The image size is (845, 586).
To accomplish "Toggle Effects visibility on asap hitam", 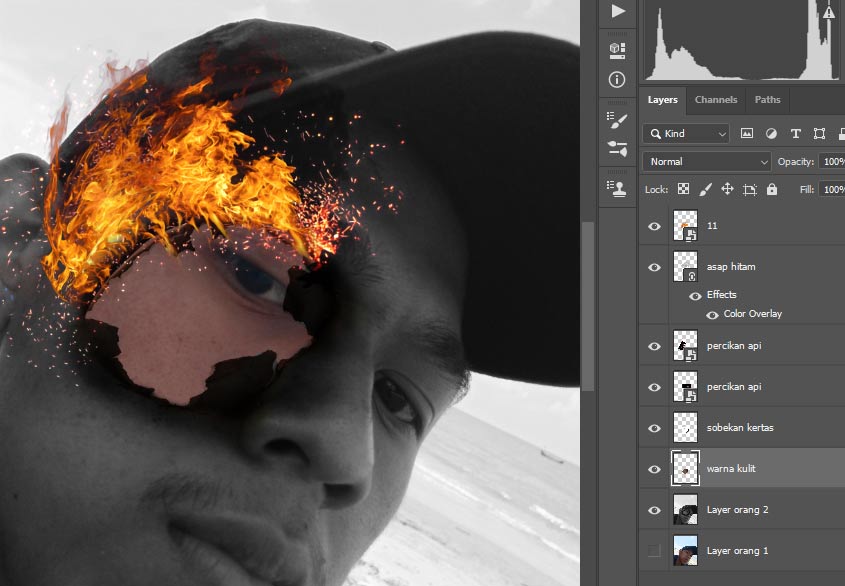I will (x=695, y=295).
